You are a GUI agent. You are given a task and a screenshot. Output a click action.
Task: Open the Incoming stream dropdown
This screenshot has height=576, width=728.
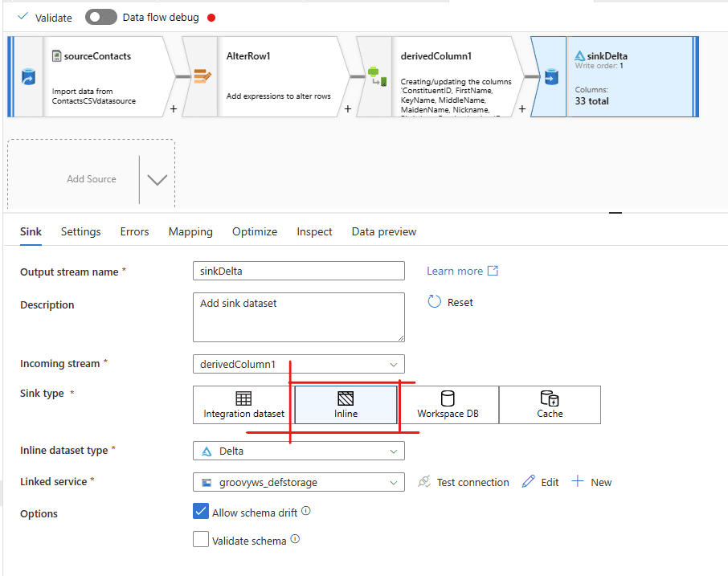299,364
